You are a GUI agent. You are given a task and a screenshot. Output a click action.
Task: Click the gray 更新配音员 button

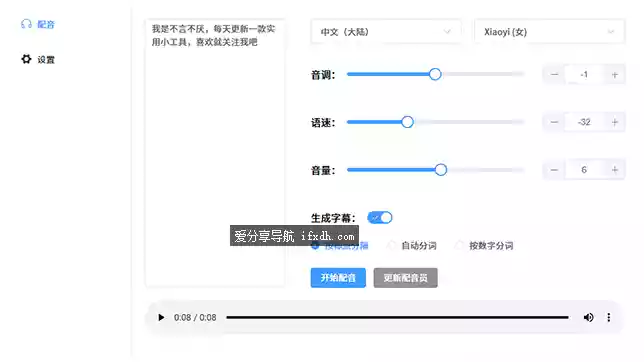pyautogui.click(x=405, y=278)
